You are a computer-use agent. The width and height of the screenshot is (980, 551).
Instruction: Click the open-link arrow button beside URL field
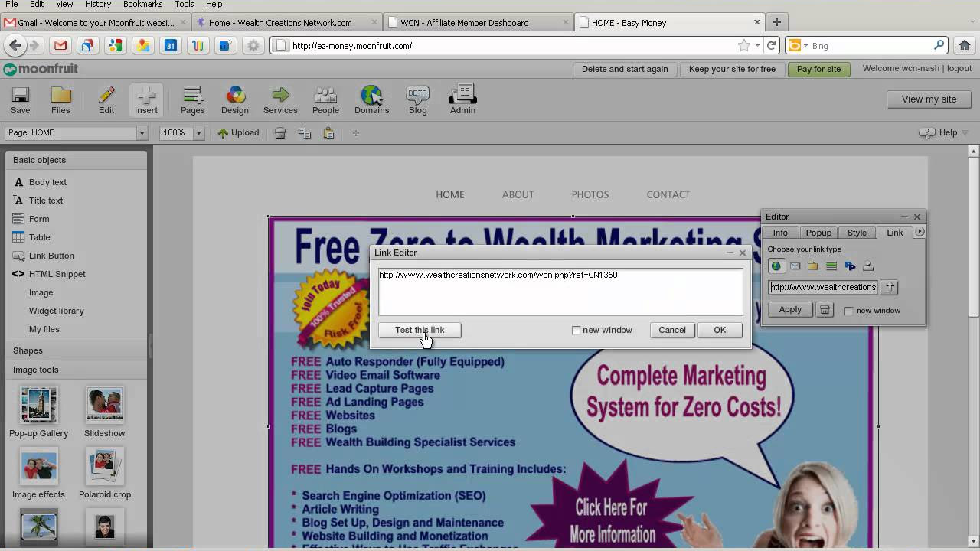click(x=889, y=287)
